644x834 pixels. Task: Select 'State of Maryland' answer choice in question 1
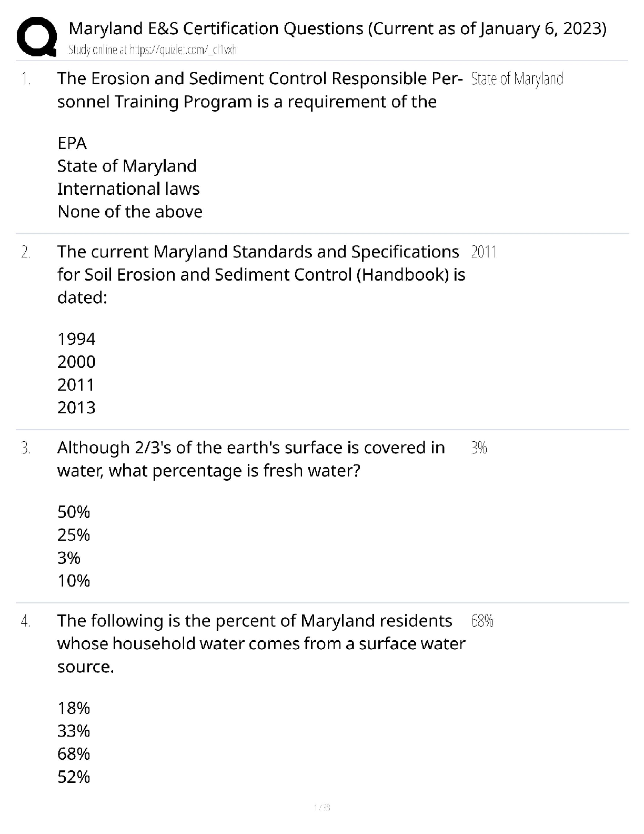(x=127, y=166)
